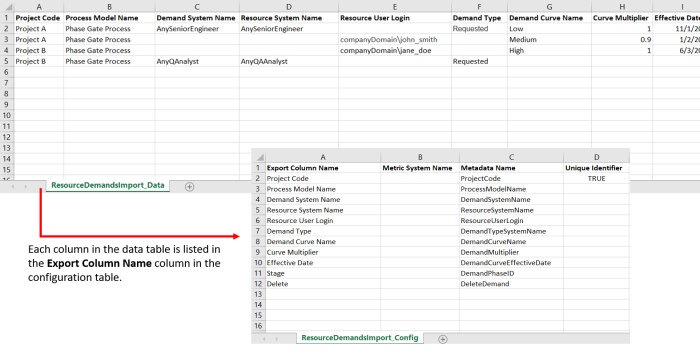Screen dimensions: 700x360
Task: Select 'ResourceUserLogin' metadata cell
Action: tap(511, 221)
